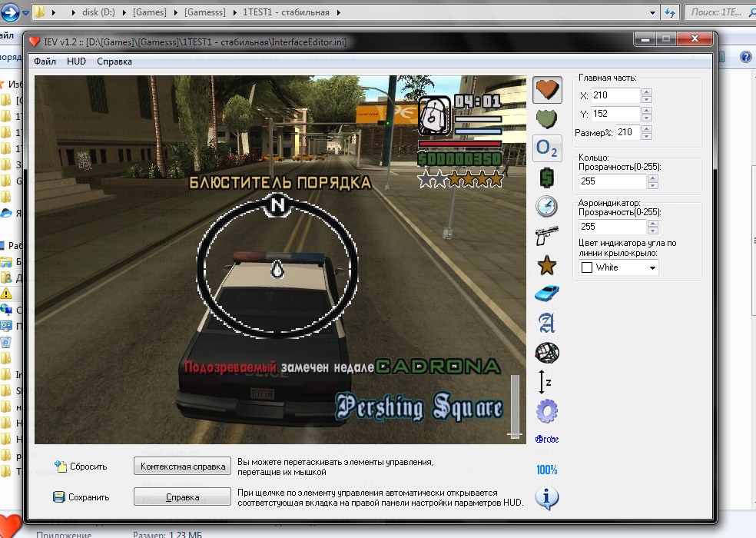Screen dimensions: 756x538
Task: Decrease Кольцо transparency with down arrow
Action: point(653,185)
